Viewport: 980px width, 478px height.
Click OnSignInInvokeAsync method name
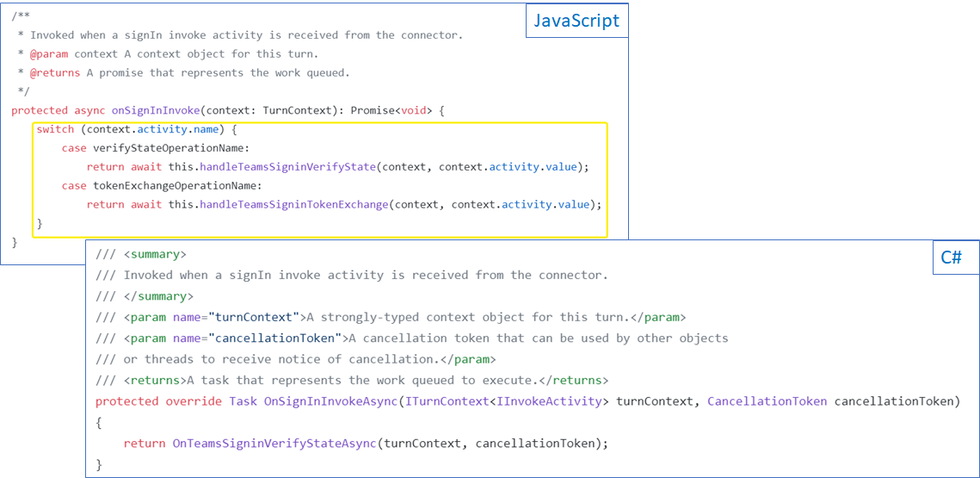point(331,401)
